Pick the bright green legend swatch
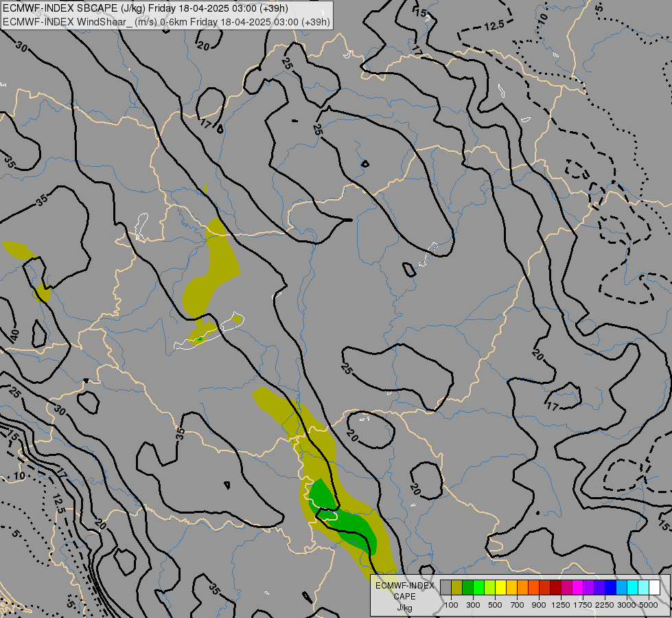Image resolution: width=672 pixels, height=618 pixels. (x=478, y=588)
